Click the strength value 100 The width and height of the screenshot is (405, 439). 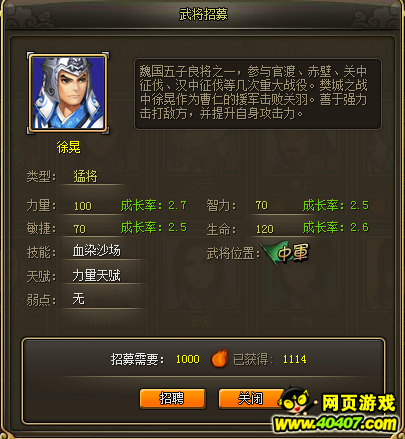[x=82, y=206]
